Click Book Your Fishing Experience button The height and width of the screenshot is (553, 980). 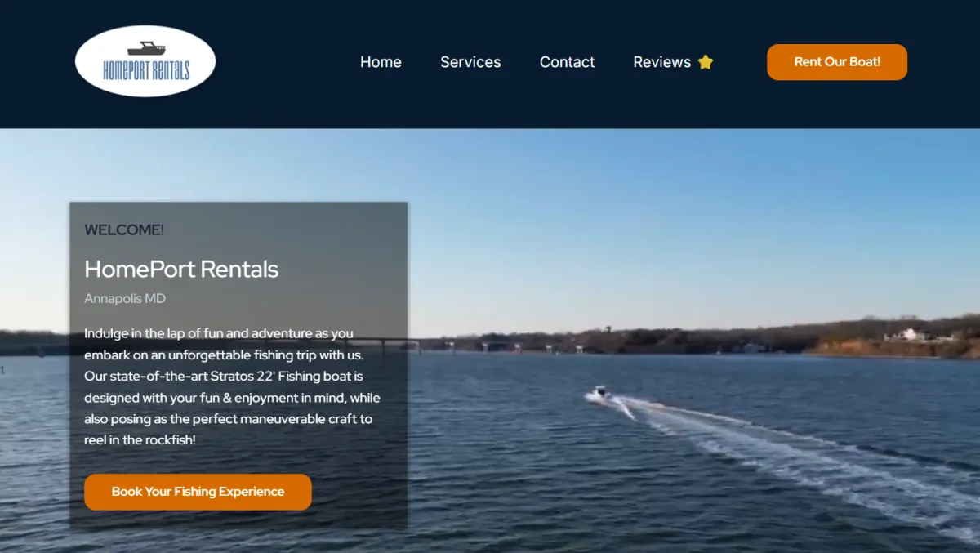pyautogui.click(x=198, y=492)
